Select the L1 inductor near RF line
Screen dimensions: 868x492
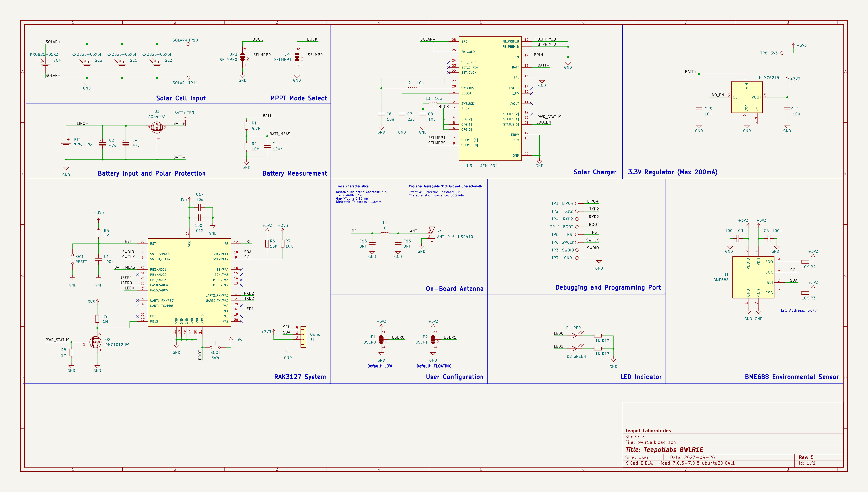[385, 233]
